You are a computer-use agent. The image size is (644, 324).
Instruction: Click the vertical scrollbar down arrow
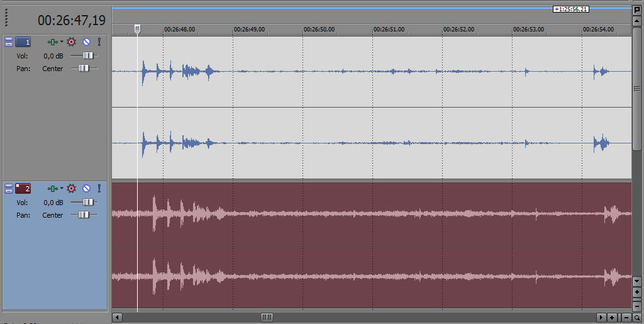point(637,282)
